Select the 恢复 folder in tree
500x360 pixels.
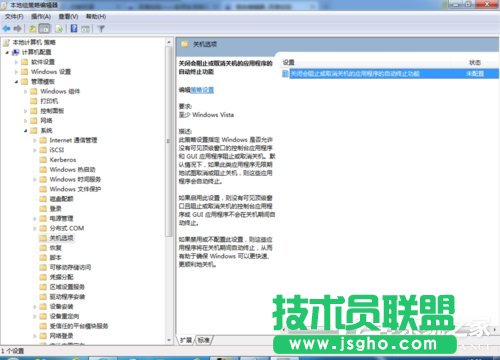click(56, 248)
